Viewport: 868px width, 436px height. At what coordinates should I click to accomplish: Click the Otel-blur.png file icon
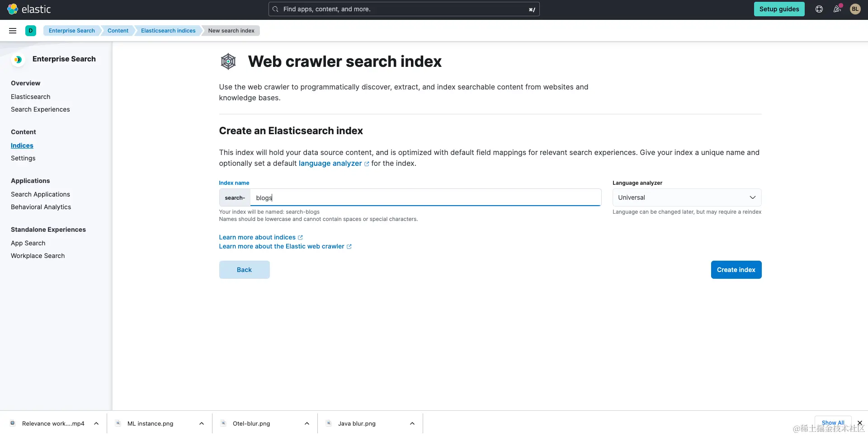pyautogui.click(x=223, y=423)
